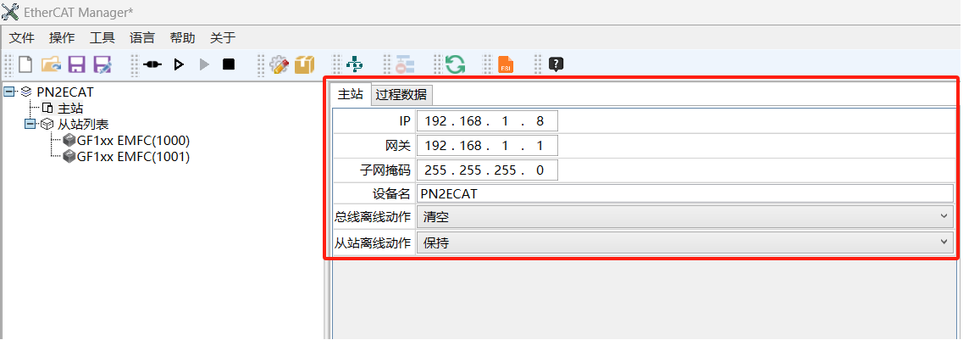Screen dimensions: 980x340
Task: Open gear with pencil settings icon
Action: tap(279, 64)
